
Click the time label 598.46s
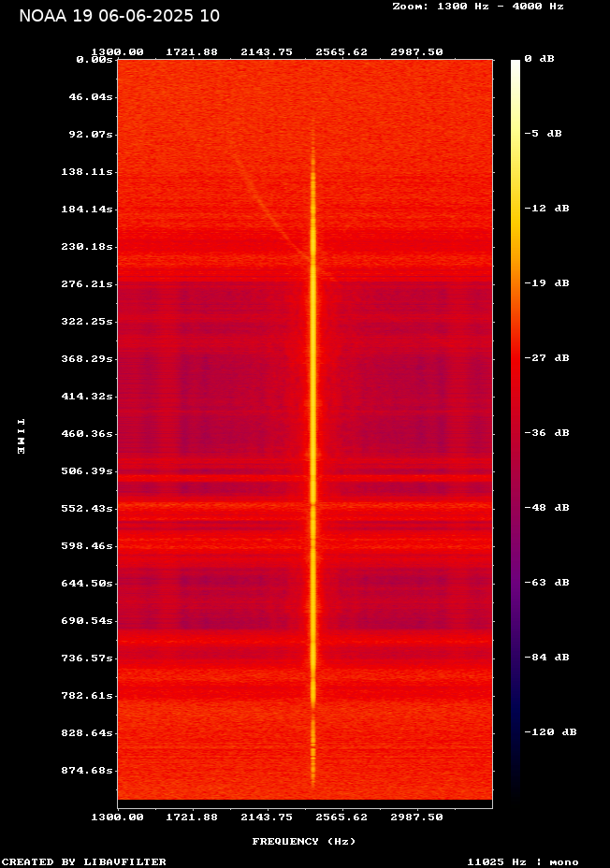tap(87, 546)
